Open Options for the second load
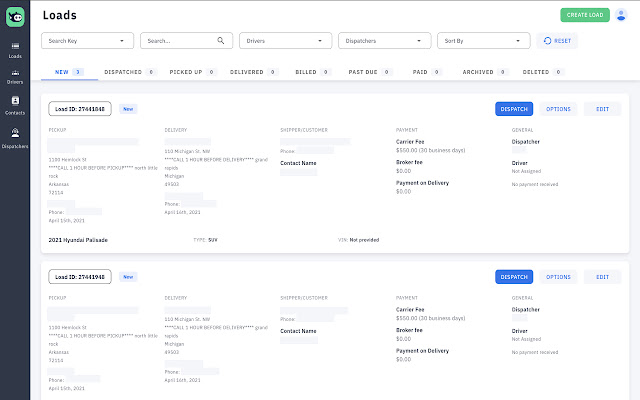Viewport: 640px width, 400px height. pyautogui.click(x=558, y=277)
